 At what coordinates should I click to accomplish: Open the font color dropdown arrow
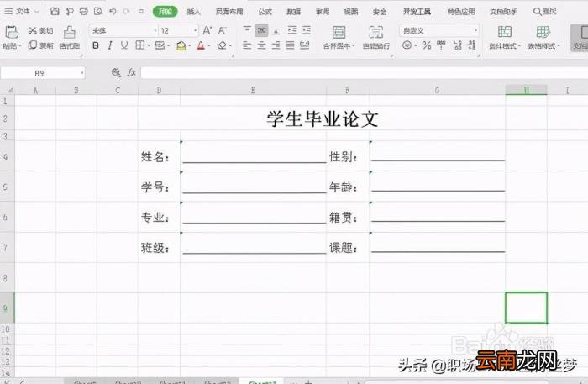click(x=209, y=45)
